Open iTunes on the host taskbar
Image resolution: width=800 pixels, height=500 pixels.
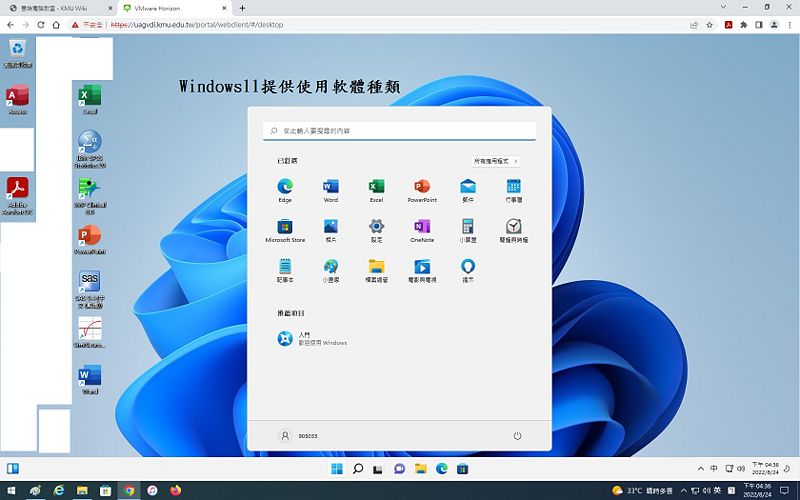pos(153,491)
